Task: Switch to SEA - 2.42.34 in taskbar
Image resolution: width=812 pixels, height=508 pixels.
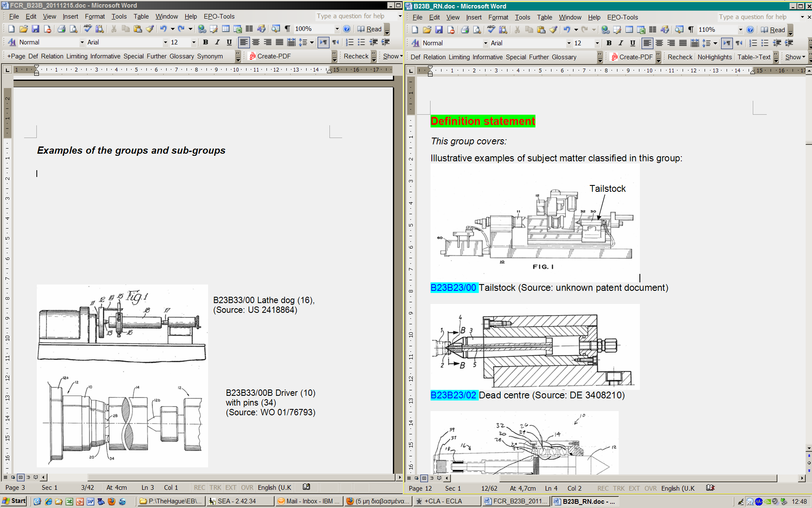Action: [x=237, y=501]
